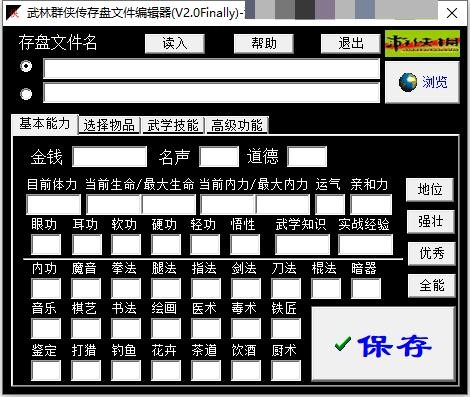The height and width of the screenshot is (397, 470).
Task: Click the 亲和力 affinity input field
Action: 371,205
